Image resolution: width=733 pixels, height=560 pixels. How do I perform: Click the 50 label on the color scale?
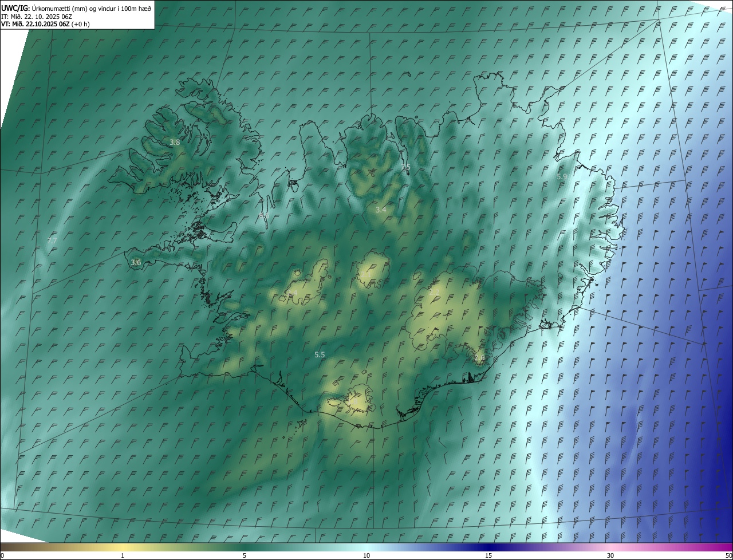click(x=728, y=555)
